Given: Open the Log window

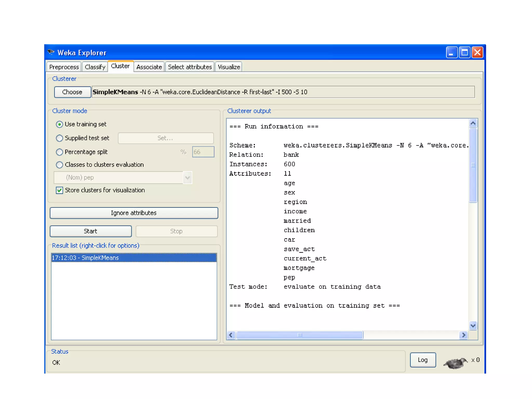Looking at the screenshot, I should point(423,360).
